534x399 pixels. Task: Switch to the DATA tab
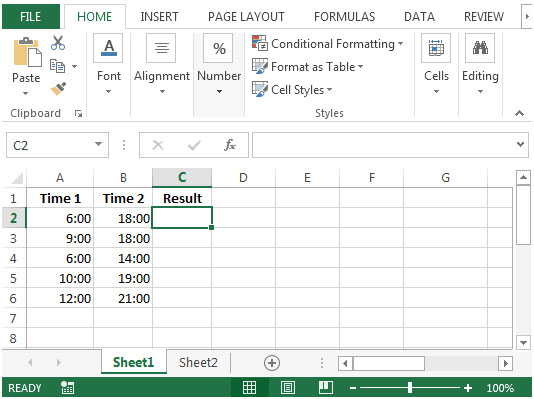pyautogui.click(x=419, y=16)
